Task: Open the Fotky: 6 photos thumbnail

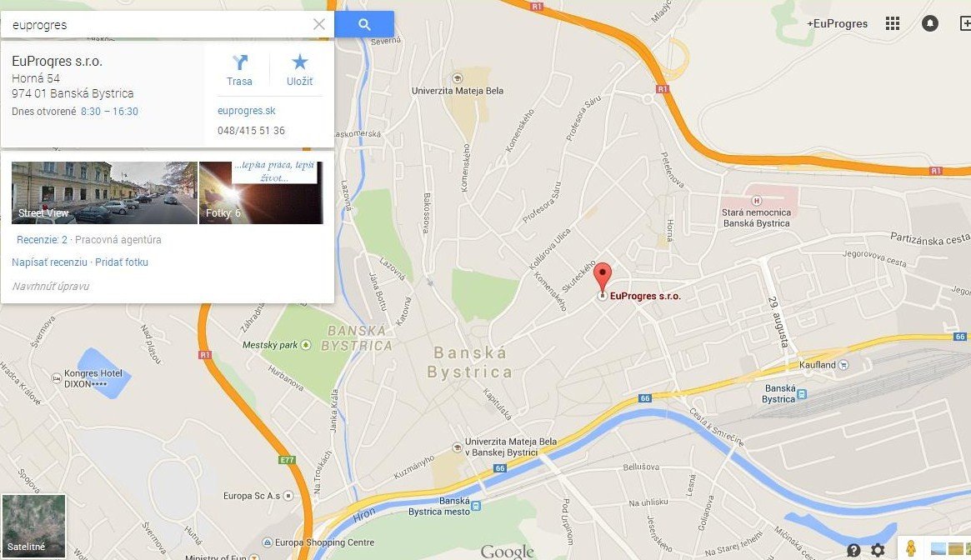Action: pos(261,192)
